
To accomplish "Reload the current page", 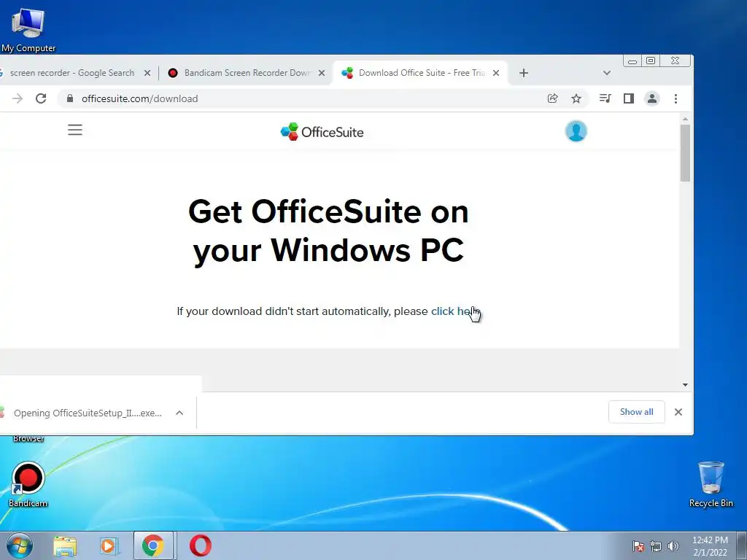I will (41, 98).
